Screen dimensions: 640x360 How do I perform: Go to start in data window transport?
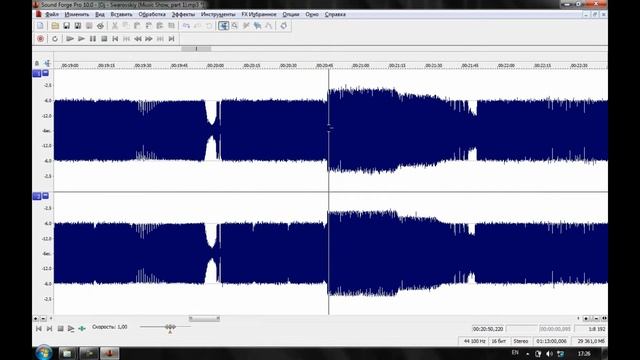[39, 329]
